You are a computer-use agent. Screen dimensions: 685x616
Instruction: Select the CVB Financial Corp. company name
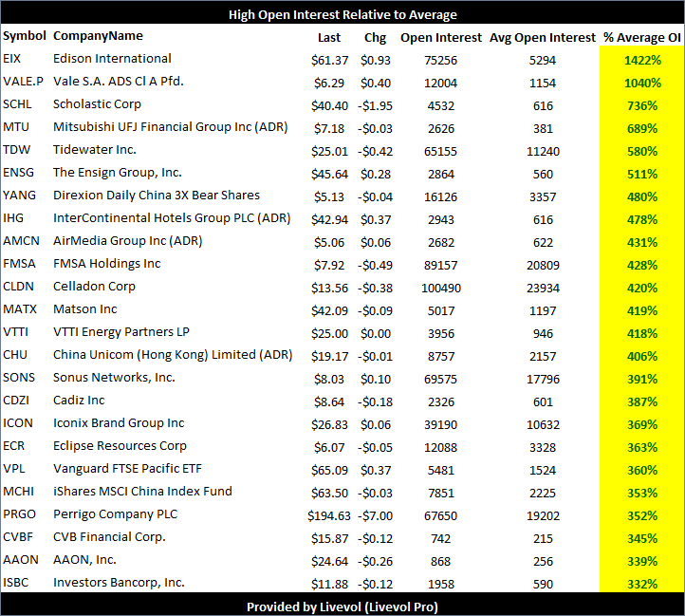point(109,536)
